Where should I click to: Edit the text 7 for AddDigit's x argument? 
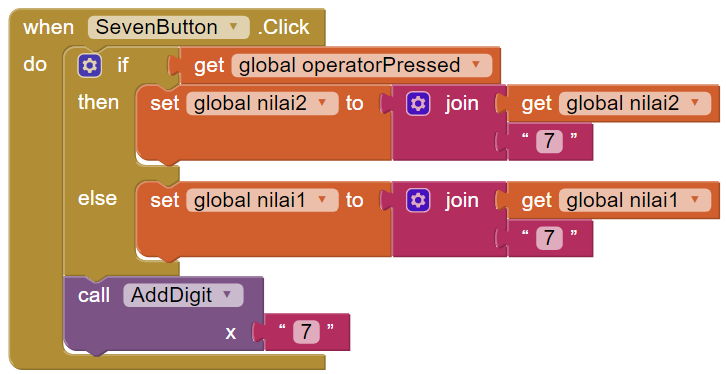(306, 332)
